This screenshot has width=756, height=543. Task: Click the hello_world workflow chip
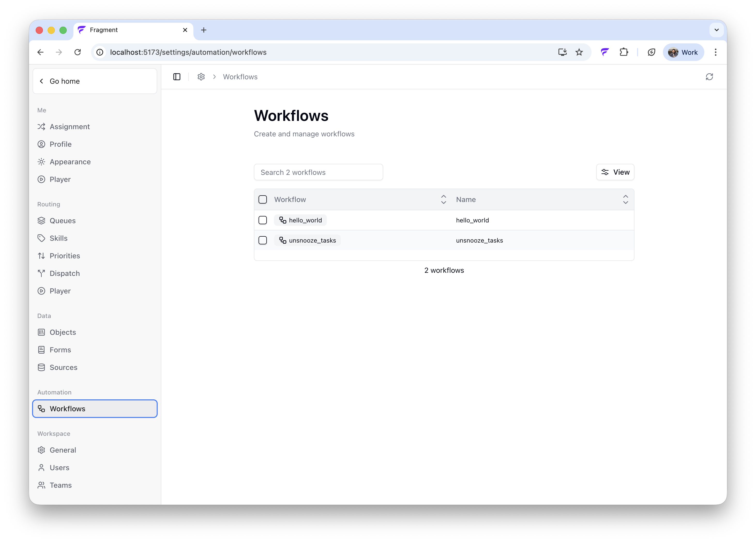click(x=300, y=220)
